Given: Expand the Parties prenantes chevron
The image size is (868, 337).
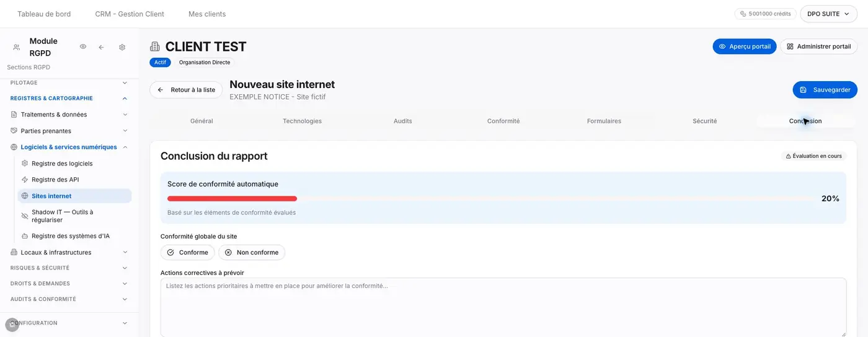Looking at the screenshot, I should [x=125, y=131].
